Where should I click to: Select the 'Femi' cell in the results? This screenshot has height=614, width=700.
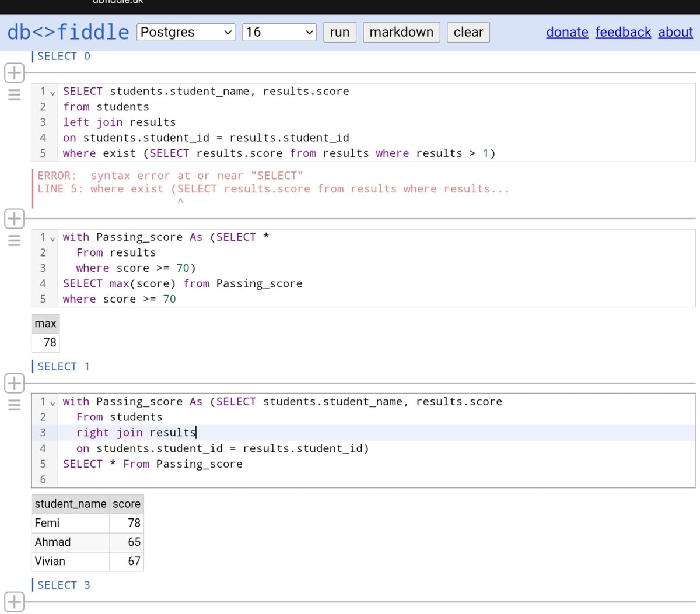coord(71,523)
